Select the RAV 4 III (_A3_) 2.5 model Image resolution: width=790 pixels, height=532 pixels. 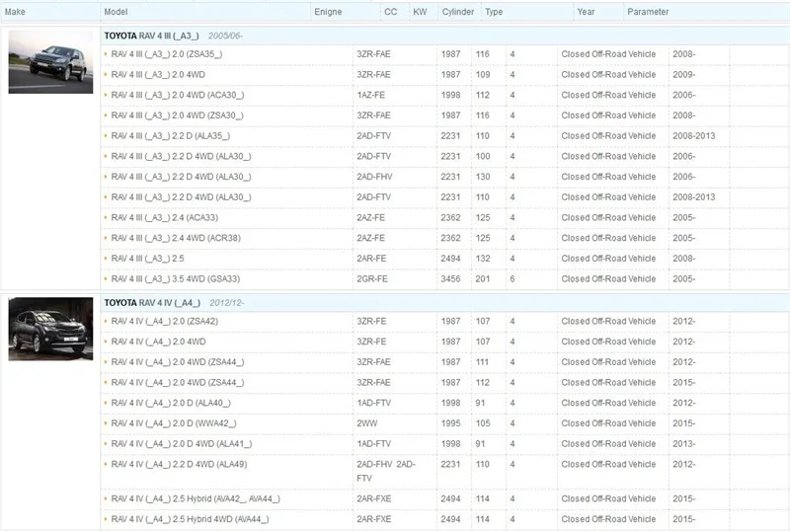[x=147, y=259]
